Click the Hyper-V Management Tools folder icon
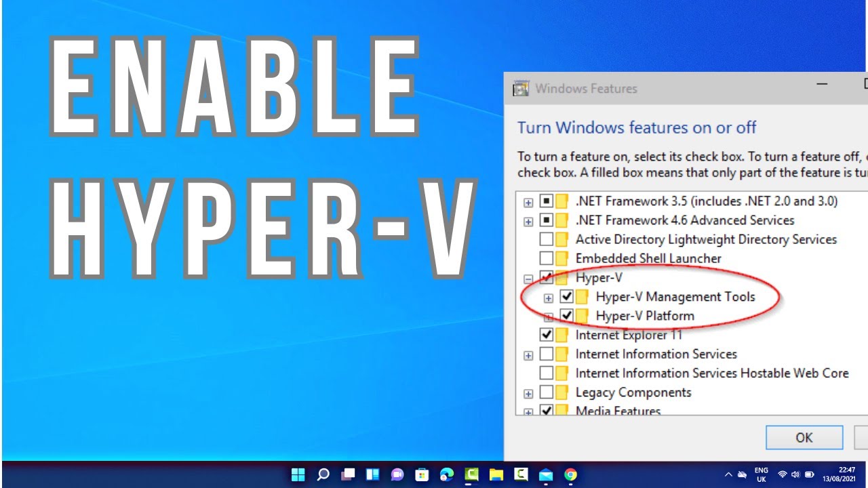 point(582,297)
